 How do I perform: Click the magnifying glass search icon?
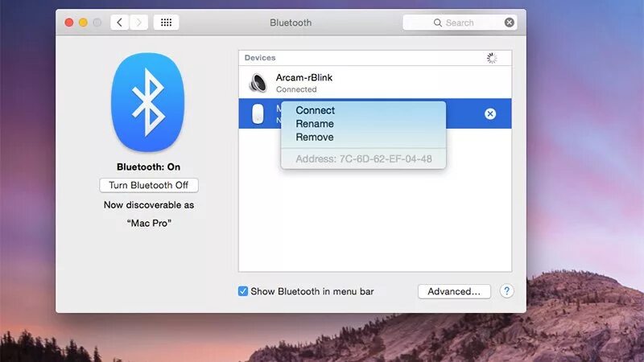(x=438, y=23)
